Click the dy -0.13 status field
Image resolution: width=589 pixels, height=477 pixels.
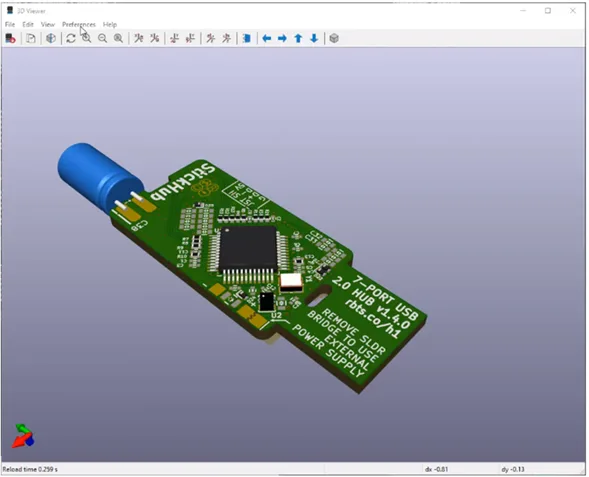513,469
